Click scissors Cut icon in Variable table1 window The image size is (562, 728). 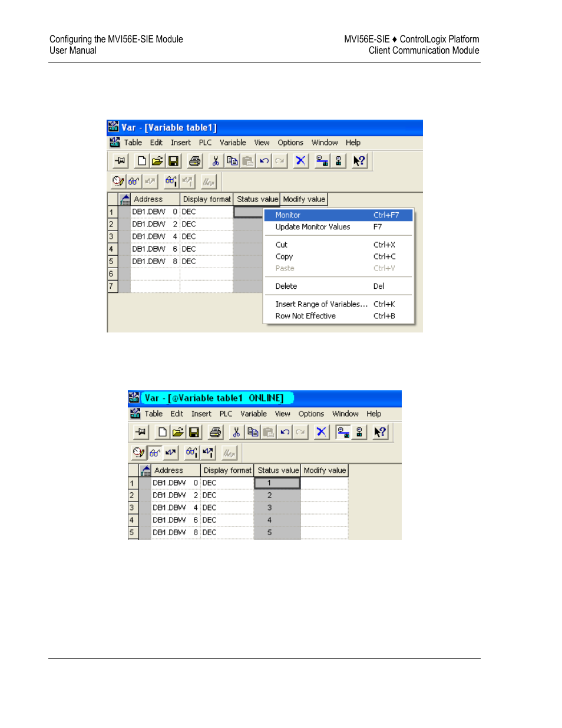pos(216,161)
